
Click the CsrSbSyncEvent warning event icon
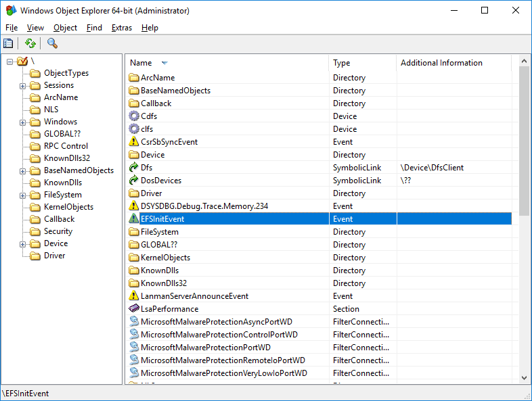pos(134,142)
